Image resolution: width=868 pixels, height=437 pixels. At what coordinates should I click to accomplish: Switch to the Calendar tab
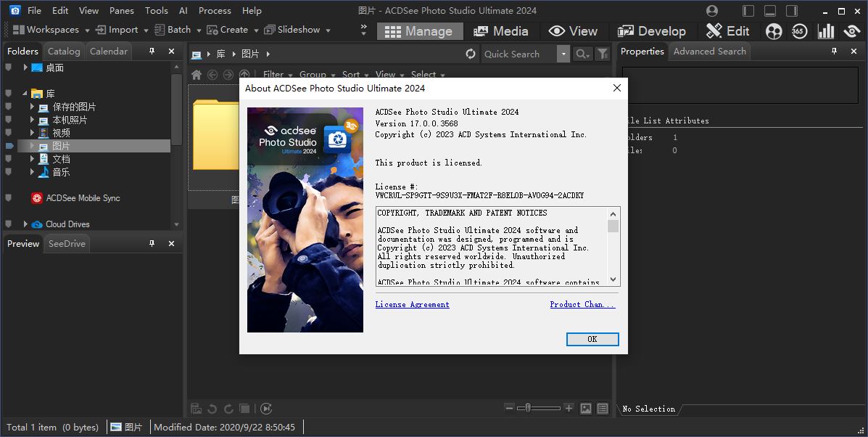(109, 52)
